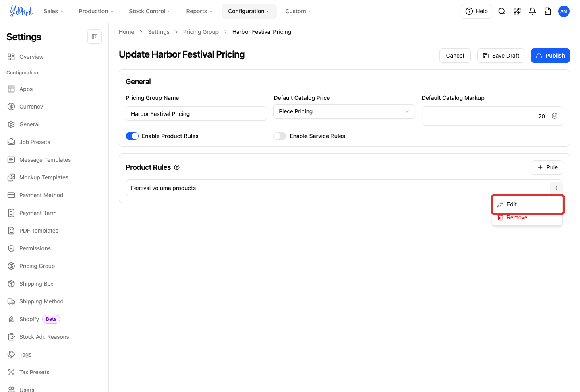Click the Mockup Templates icon
This screenshot has height=392, width=580.
(x=11, y=177)
